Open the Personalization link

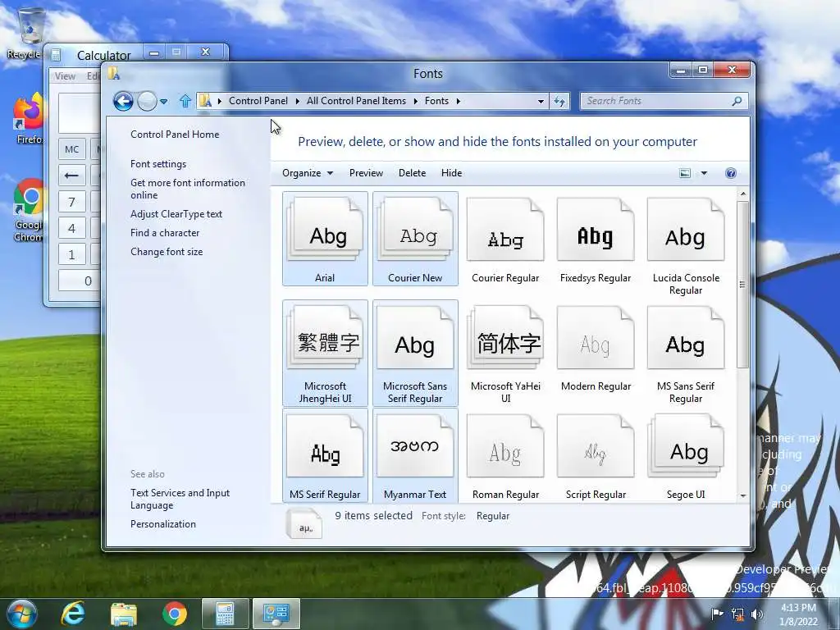pos(163,524)
